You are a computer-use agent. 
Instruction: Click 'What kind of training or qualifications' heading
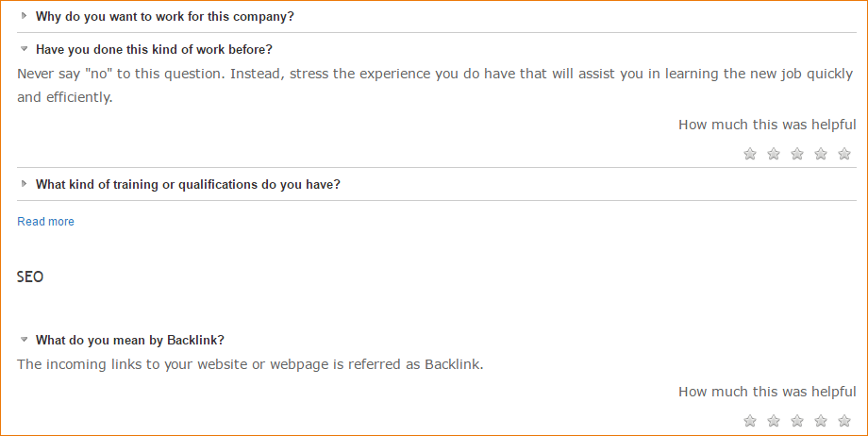click(188, 184)
